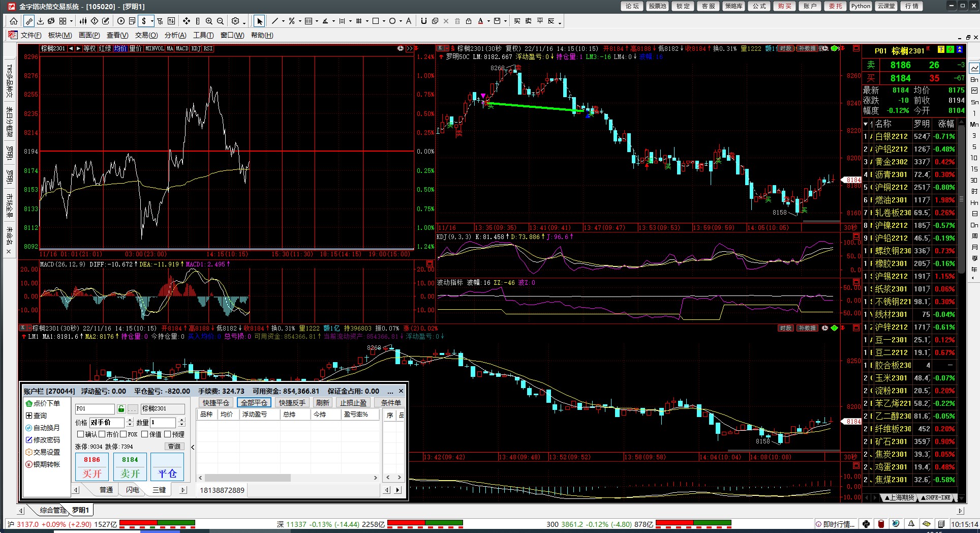Screen dimensions: 980x533
Task: Open the 交易(O) menu
Action: (146, 35)
